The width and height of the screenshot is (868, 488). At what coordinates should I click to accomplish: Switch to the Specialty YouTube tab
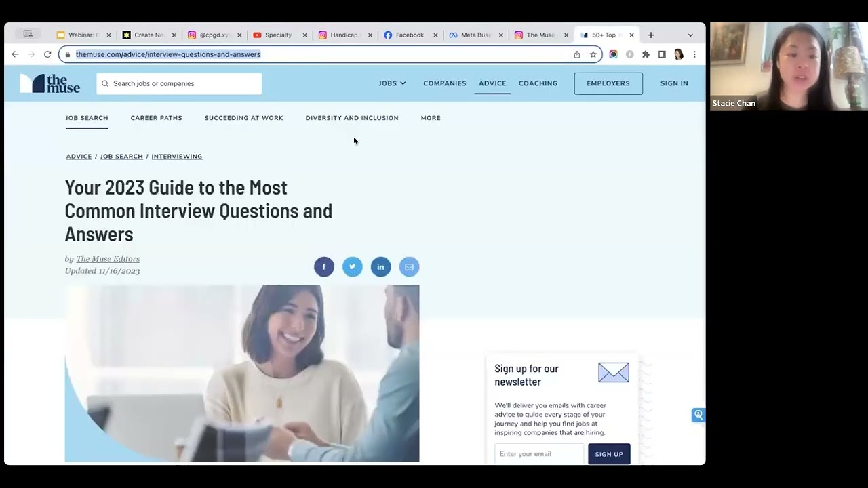[x=279, y=35]
